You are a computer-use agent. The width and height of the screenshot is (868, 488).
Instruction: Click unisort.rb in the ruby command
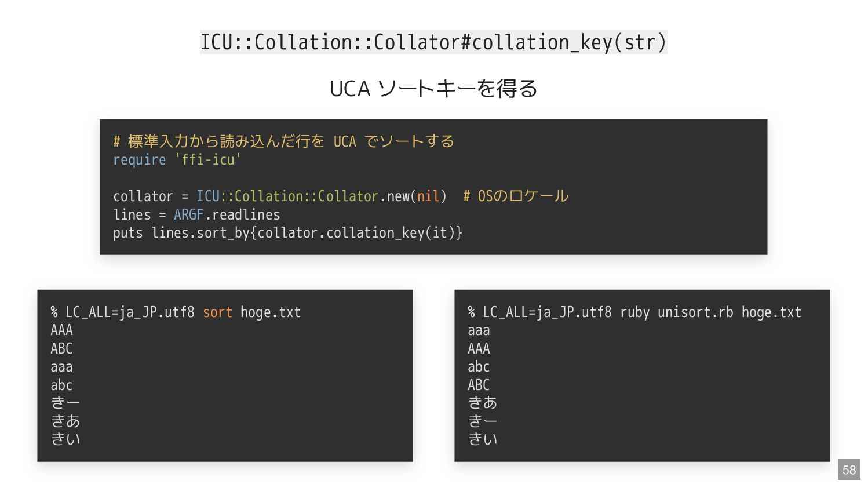pyautogui.click(x=695, y=312)
